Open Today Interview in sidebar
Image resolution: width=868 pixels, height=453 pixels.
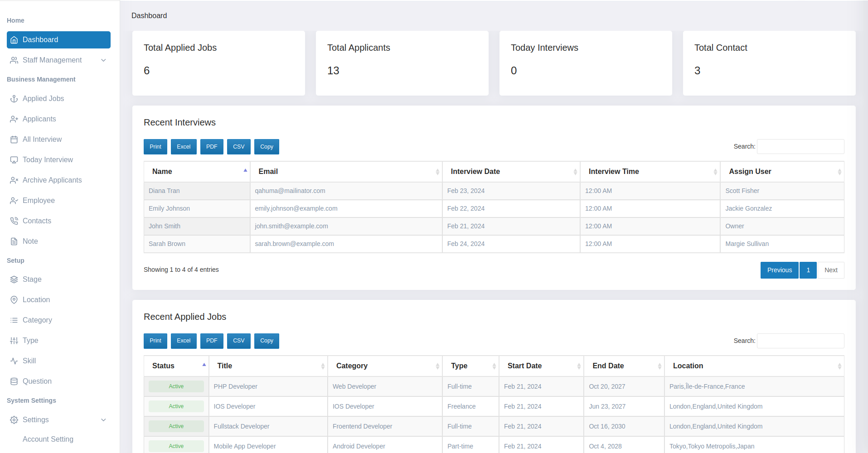[48, 160]
